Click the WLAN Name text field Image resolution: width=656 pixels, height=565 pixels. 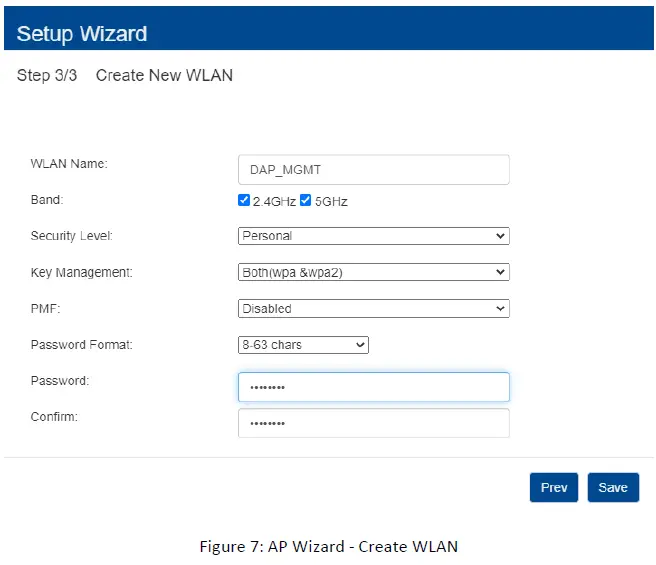[x=373, y=169]
